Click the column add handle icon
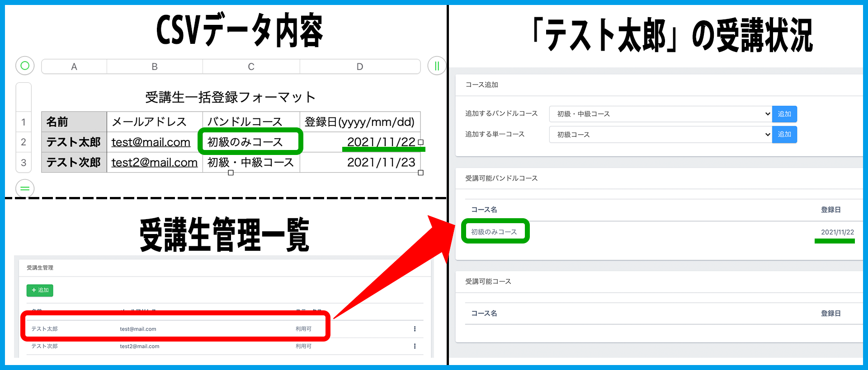868x370 pixels. coord(437,66)
